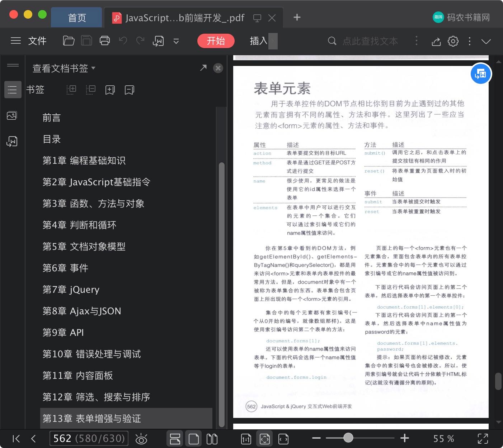
Task: Click the sidebar convert document icon
Action: click(12, 141)
